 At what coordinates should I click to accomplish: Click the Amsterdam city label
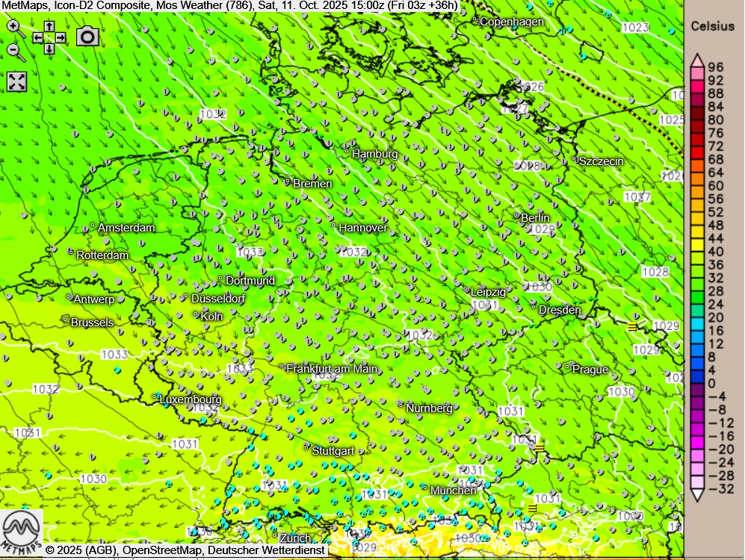(126, 227)
